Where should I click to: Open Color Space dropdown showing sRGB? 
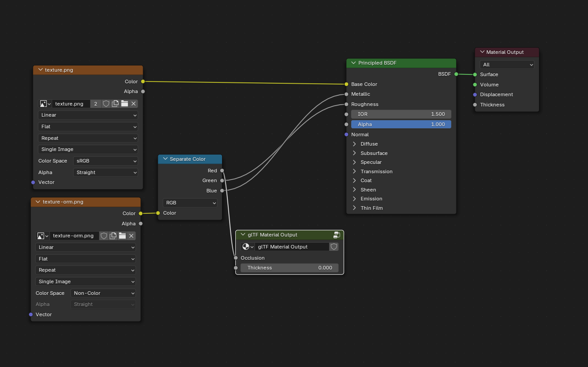pos(106,161)
